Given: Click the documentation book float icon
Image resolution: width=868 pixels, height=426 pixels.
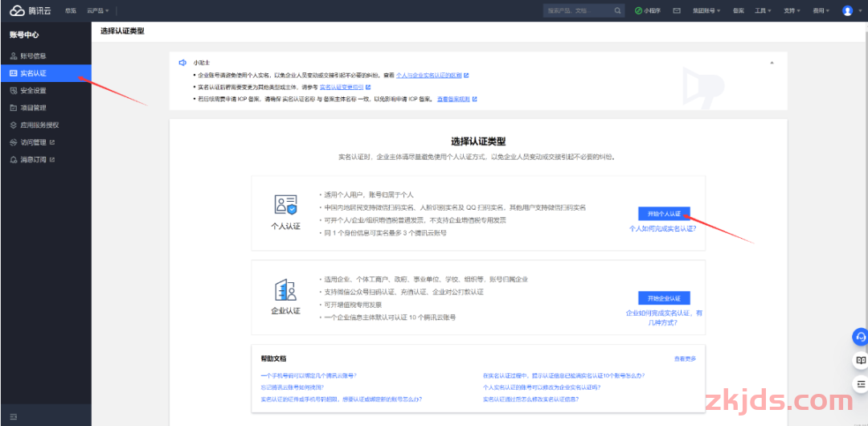Looking at the screenshot, I should click(861, 360).
